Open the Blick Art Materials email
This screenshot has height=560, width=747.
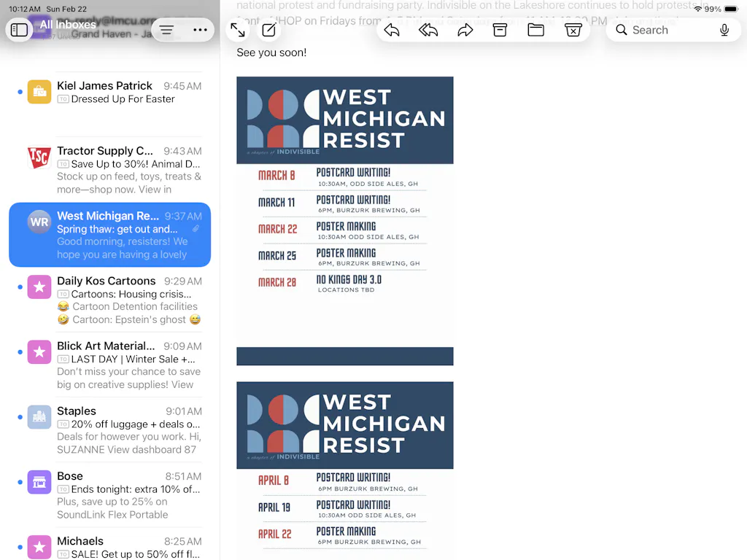pyautogui.click(x=117, y=365)
